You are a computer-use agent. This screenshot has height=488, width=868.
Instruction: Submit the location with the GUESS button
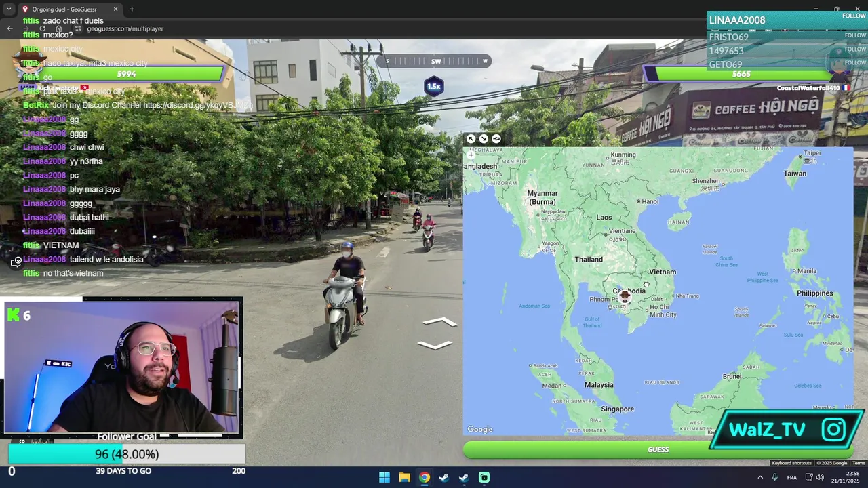658,449
